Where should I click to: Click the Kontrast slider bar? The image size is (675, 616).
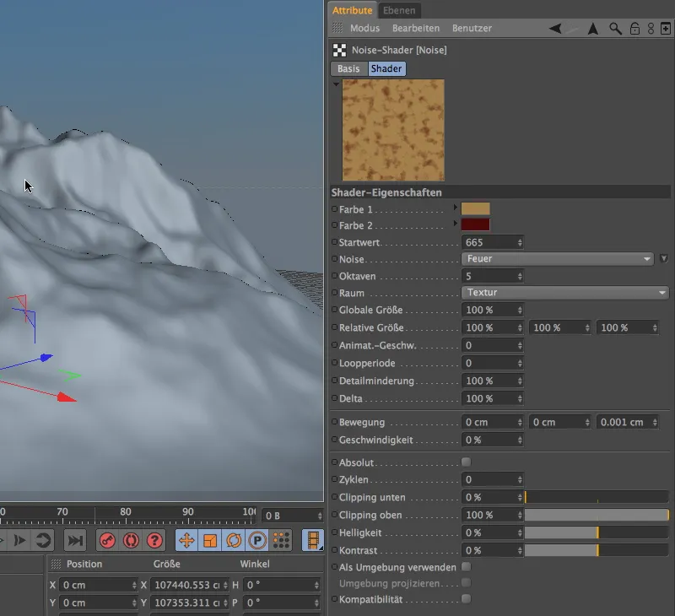tap(597, 550)
